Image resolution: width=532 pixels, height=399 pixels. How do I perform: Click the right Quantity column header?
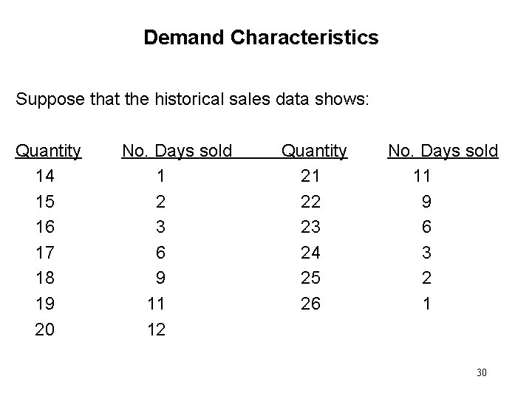314,151
